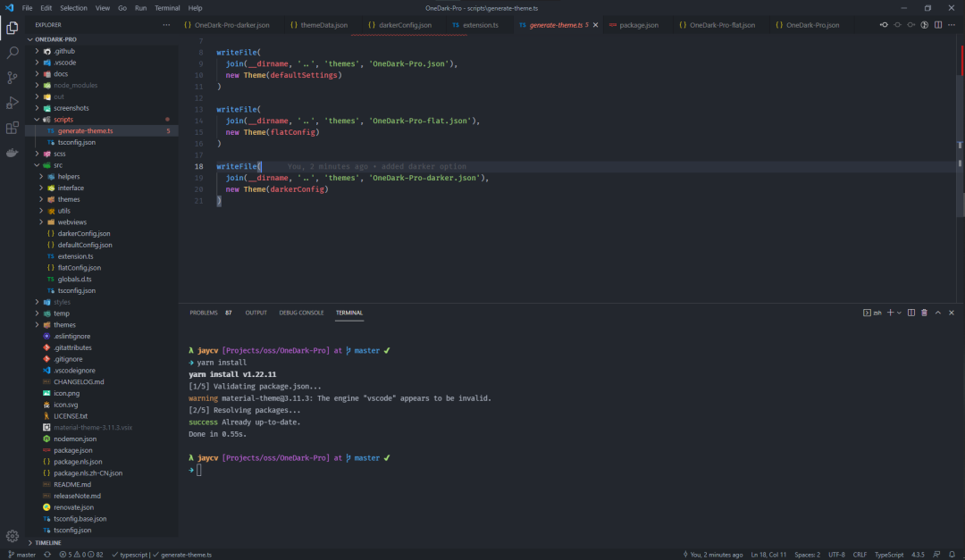Open the Docker view in activity bar

[13, 153]
